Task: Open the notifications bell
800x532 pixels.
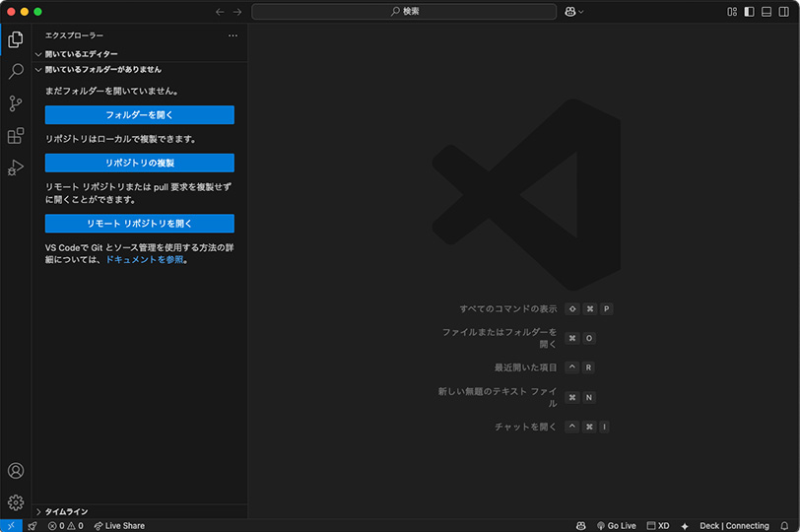Action: point(784,526)
